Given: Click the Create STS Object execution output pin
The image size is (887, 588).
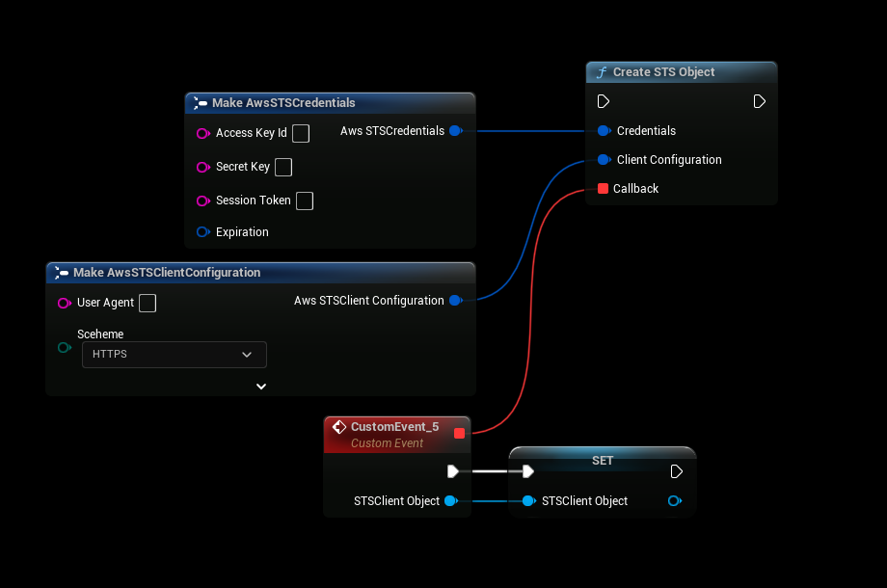Looking at the screenshot, I should (760, 101).
